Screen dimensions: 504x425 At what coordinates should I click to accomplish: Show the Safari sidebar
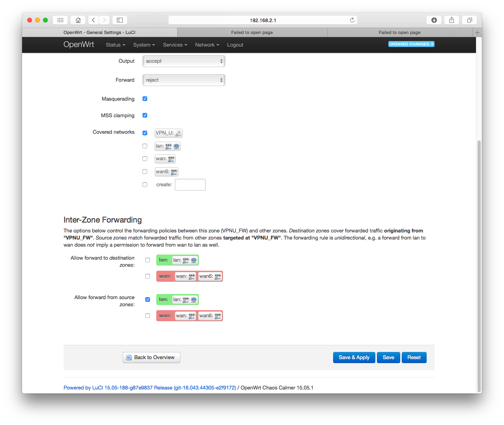(120, 20)
